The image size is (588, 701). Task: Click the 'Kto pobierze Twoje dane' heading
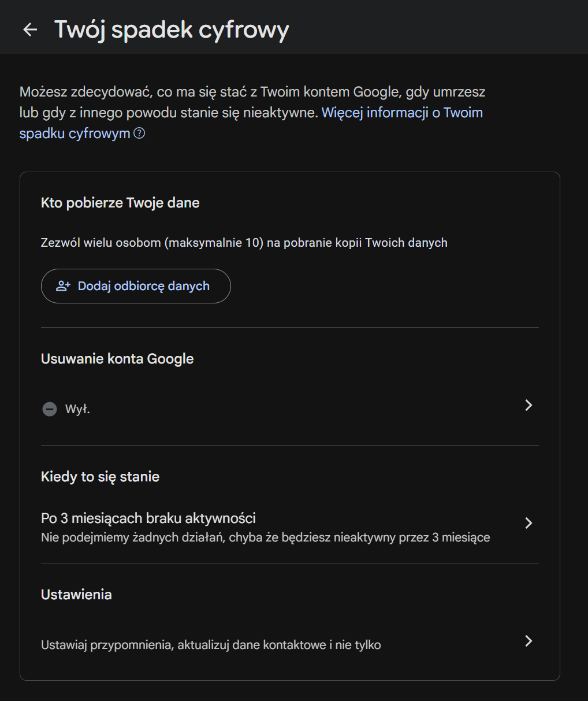(x=120, y=203)
